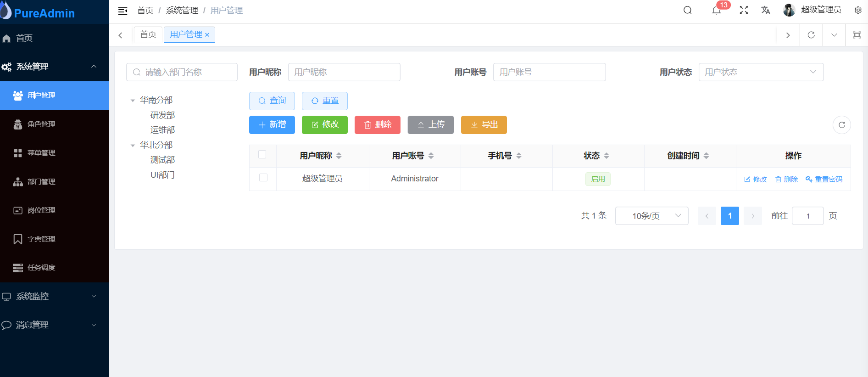The width and height of the screenshot is (868, 377).
Task: Select 用户管理 in the sidebar
Action: click(x=54, y=96)
